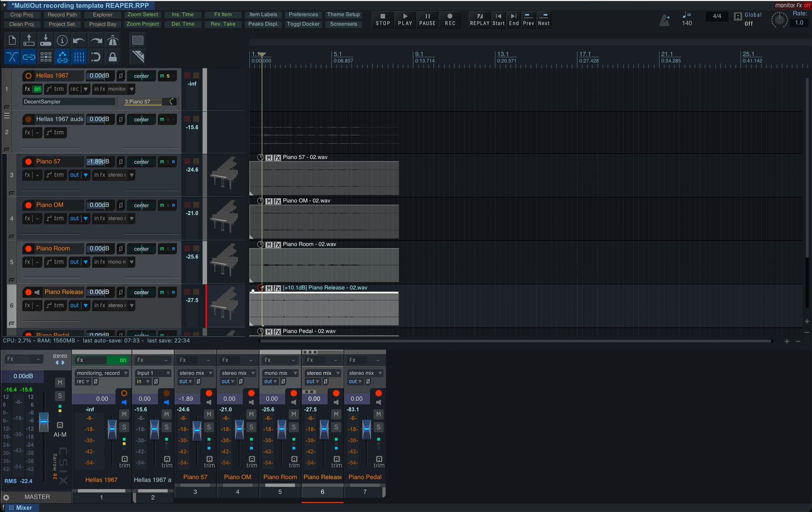Click the metronome icon in main toolbar
Viewport: 812px width, 512px height.
tap(112, 41)
